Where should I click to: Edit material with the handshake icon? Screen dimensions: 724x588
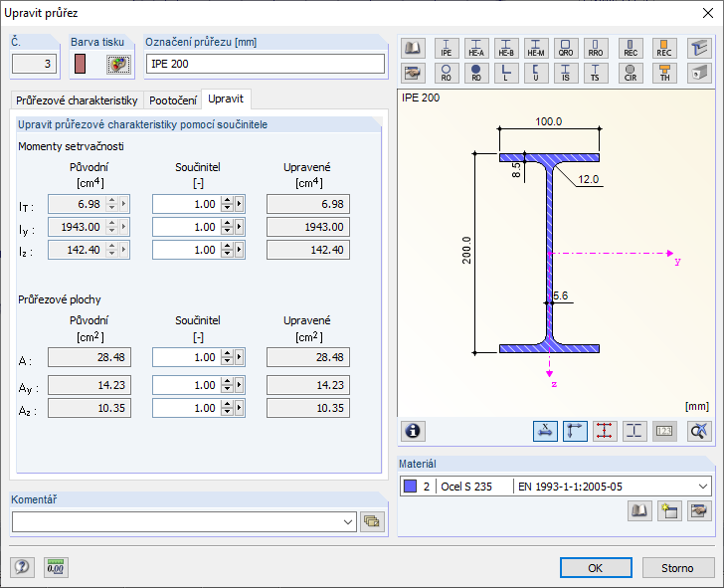[699, 510]
